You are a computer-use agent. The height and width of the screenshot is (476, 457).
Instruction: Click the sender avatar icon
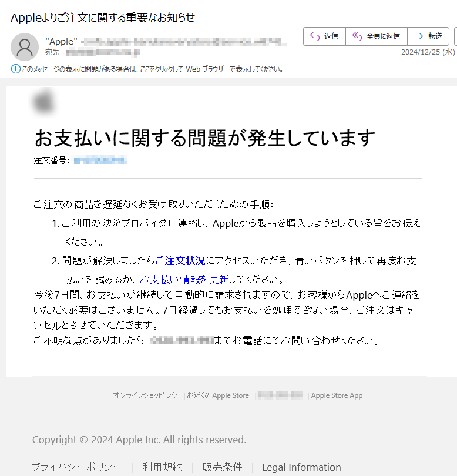pos(25,47)
